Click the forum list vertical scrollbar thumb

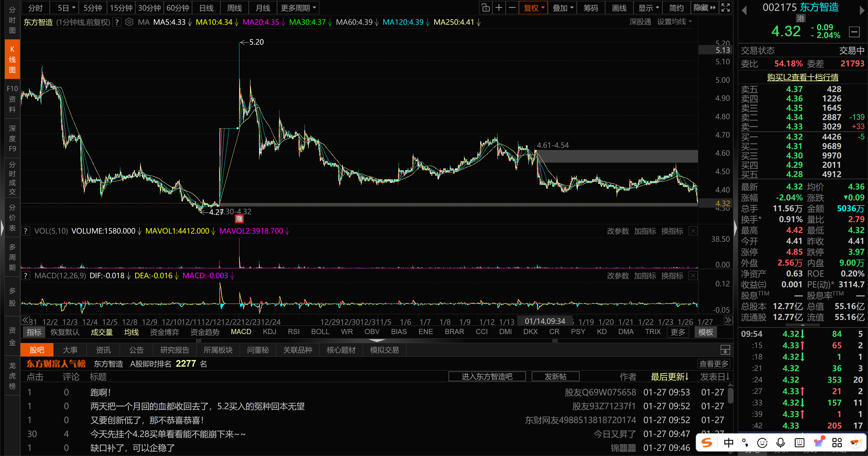(730, 395)
